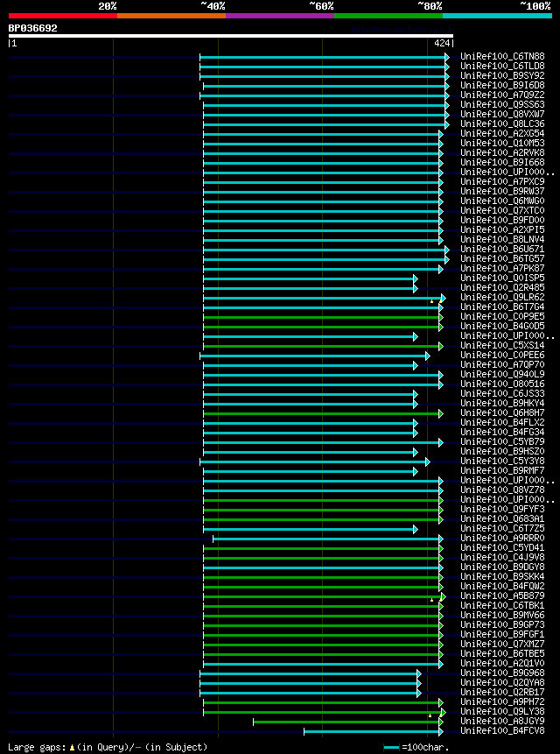Select the UniRef100_C6T7Z5 label
This screenshot has height=754, width=560.
click(502, 528)
